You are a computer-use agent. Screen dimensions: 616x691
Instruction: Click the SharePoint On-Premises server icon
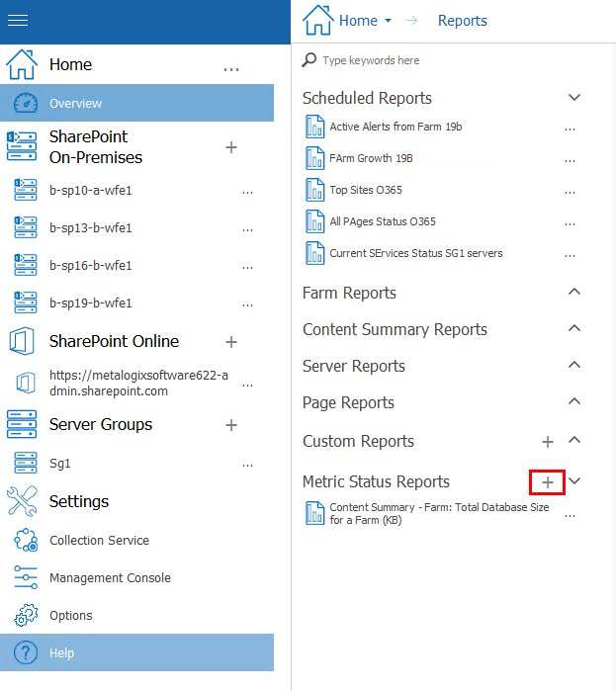pos(22,146)
